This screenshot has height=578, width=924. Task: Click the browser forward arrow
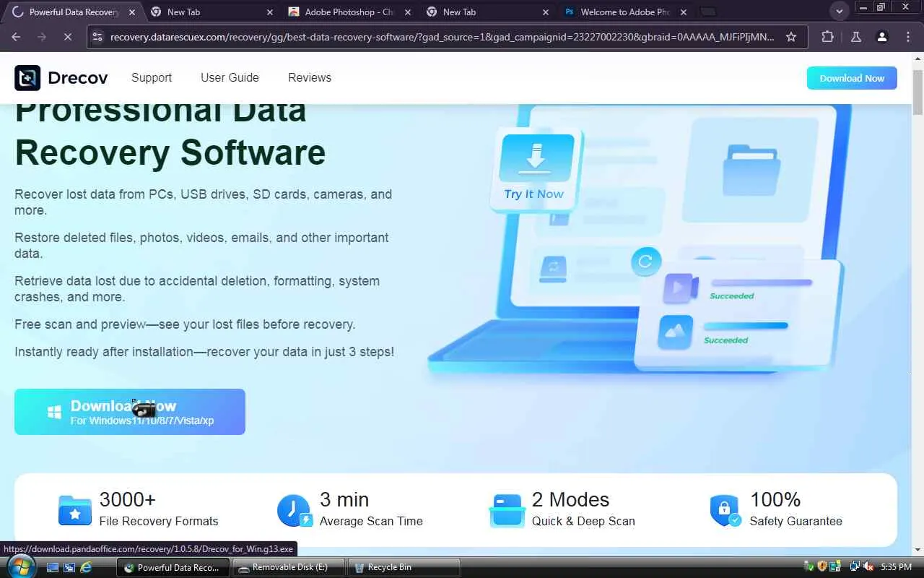click(42, 37)
